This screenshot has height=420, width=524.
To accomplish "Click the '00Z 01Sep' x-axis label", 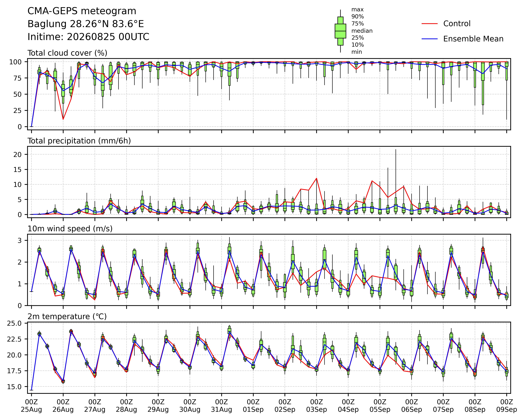I will (x=253, y=406).
